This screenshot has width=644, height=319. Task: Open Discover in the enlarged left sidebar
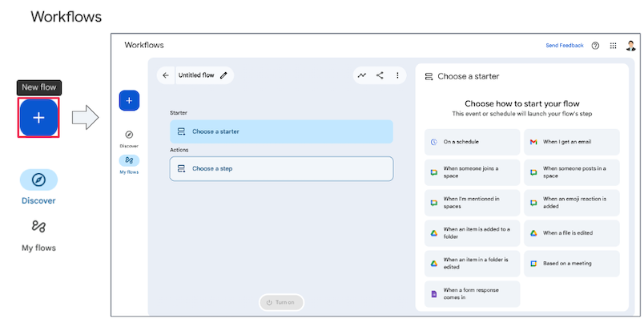pyautogui.click(x=38, y=187)
